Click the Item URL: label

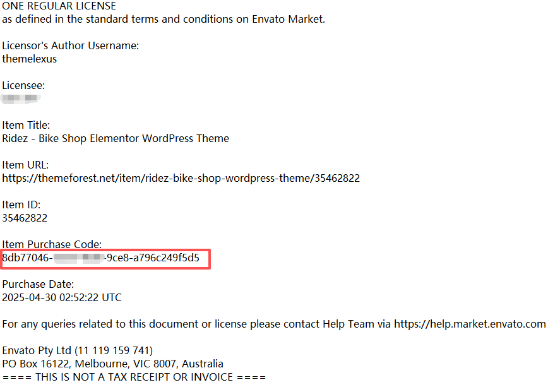click(25, 165)
